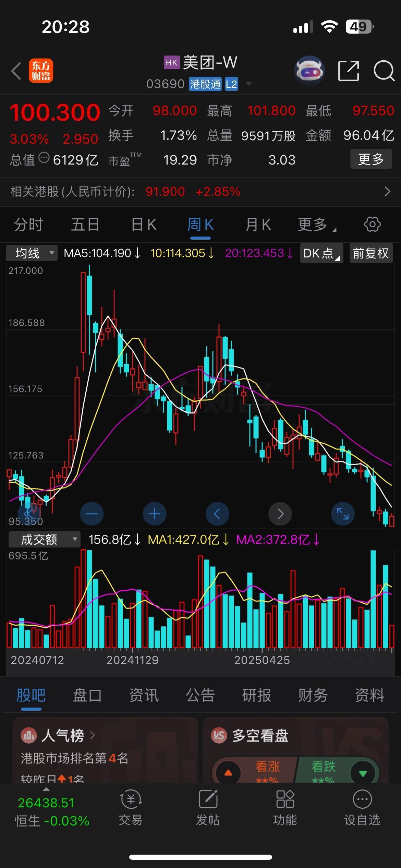Move chart right with grey arrow
This screenshot has height=868, width=401.
point(280,514)
